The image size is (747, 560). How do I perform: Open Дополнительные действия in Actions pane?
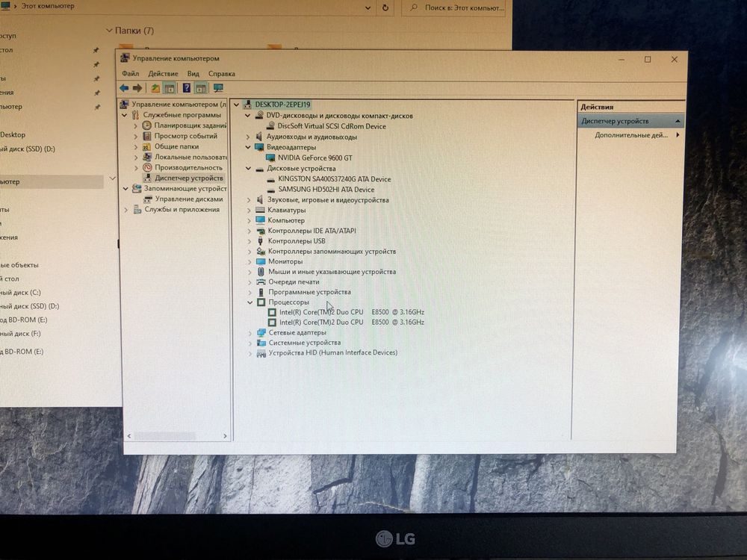[631, 135]
